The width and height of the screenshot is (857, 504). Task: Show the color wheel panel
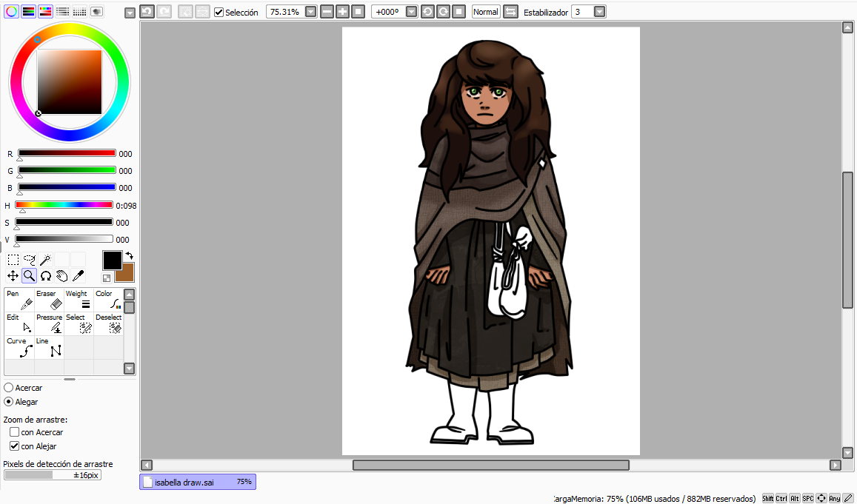click(x=11, y=11)
